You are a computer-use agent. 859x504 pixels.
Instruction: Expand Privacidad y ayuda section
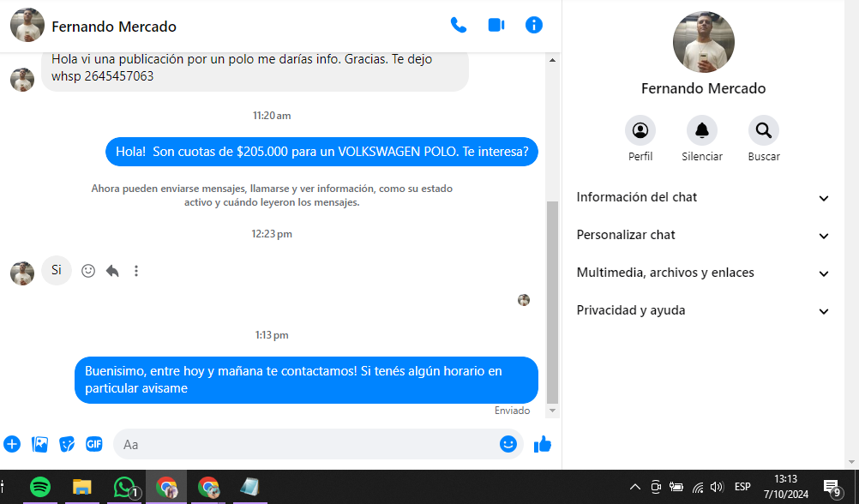click(703, 310)
